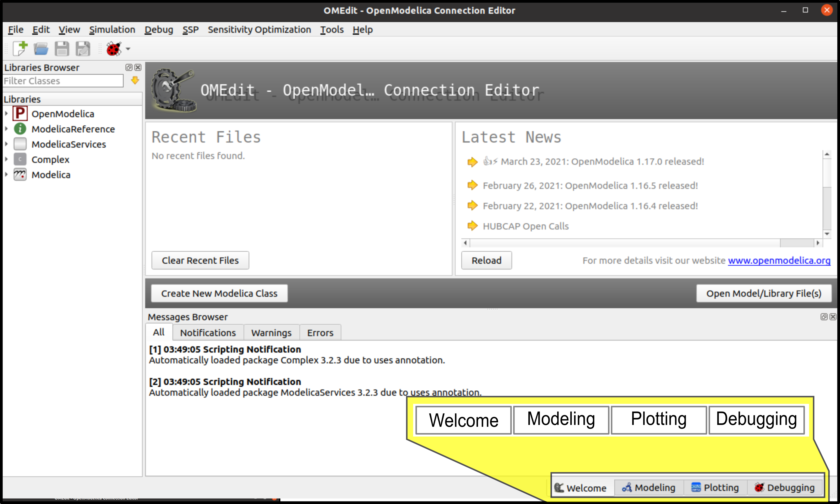Click arrow icon beside February 26, 2021 news
Viewport: 840px width, 504px height.
pyautogui.click(x=473, y=185)
